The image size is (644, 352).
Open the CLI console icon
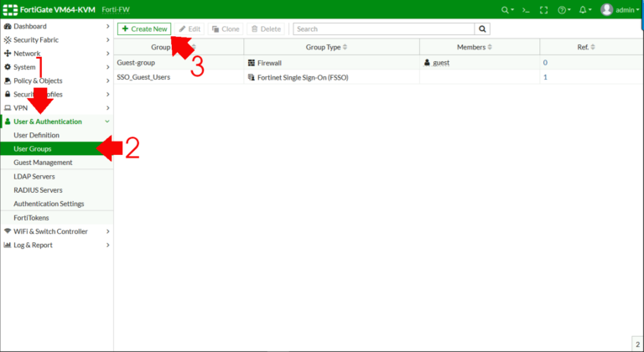[x=526, y=10]
